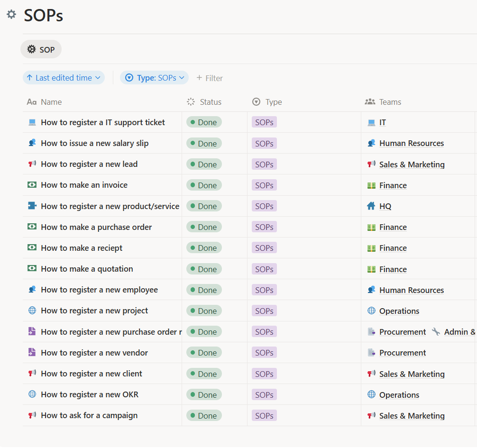Select the SOP view tab
This screenshot has height=448, width=477.
coord(41,49)
